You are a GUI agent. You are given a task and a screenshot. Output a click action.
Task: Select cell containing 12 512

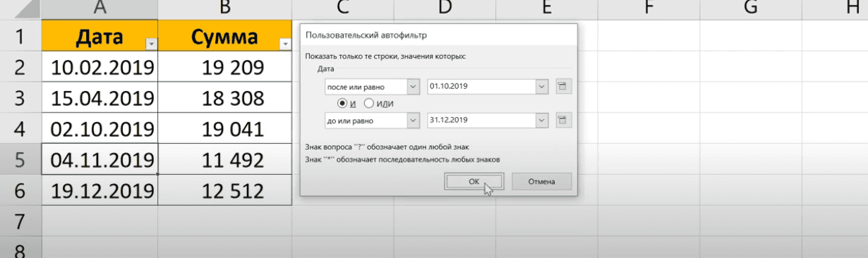(x=224, y=190)
